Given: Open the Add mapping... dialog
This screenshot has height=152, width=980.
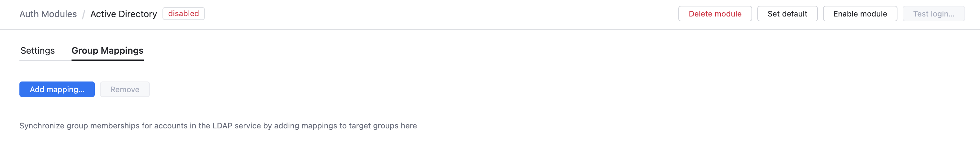Looking at the screenshot, I should 57,89.
